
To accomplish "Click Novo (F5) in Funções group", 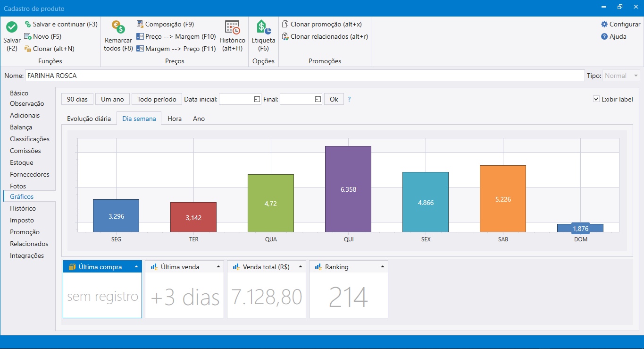I will tap(42, 36).
